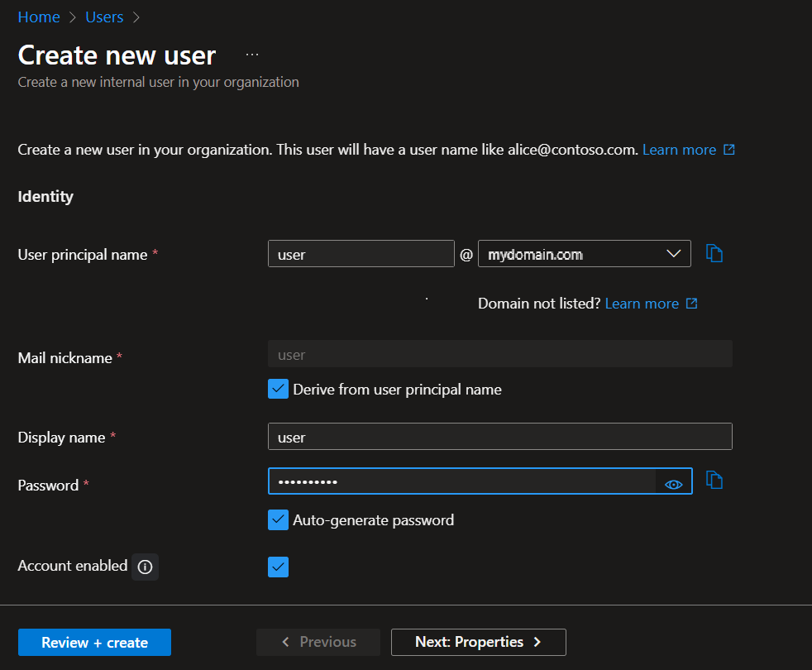
Task: Open Learn more link about user names
Action: [679, 150]
